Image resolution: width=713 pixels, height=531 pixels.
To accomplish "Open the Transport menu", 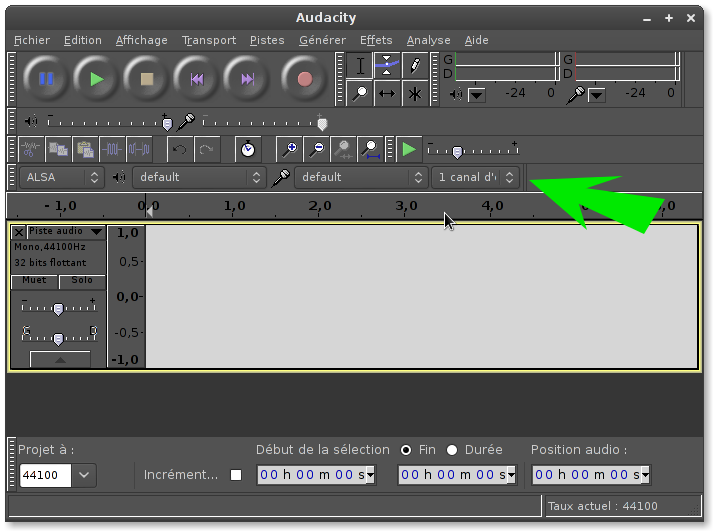I will pyautogui.click(x=209, y=40).
